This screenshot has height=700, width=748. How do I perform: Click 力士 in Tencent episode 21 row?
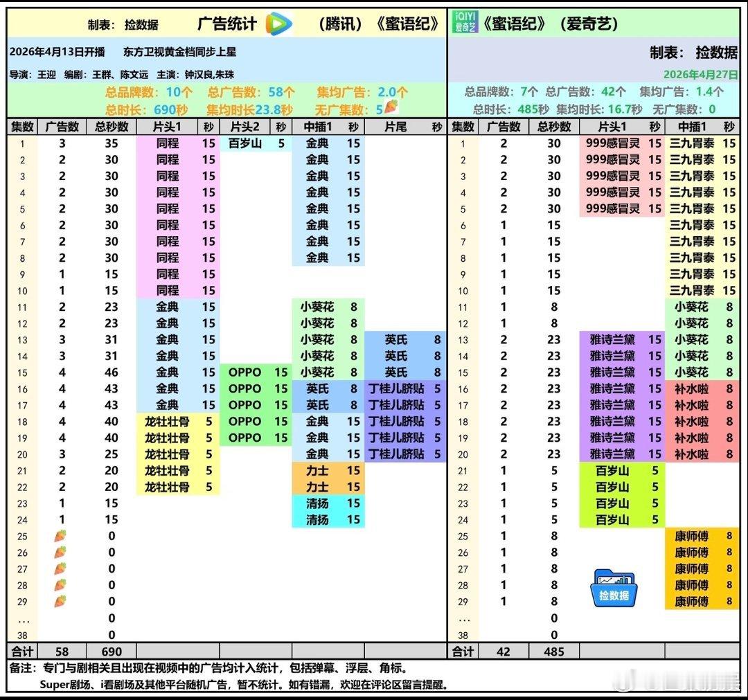317,471
